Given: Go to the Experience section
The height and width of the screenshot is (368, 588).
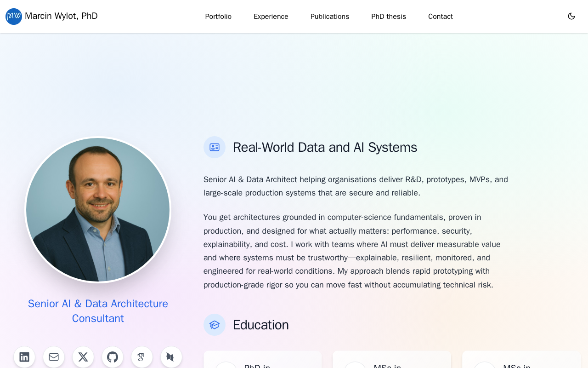Looking at the screenshot, I should (271, 17).
